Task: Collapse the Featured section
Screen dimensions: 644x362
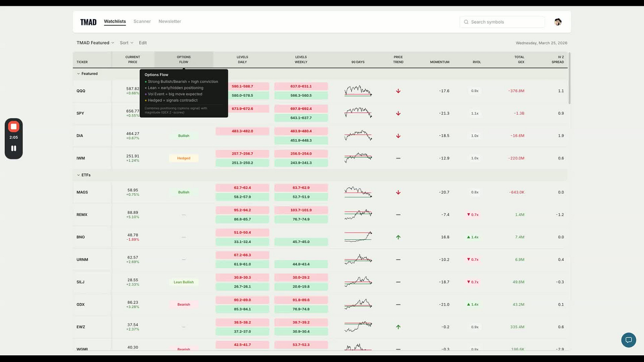Action: (x=87, y=74)
